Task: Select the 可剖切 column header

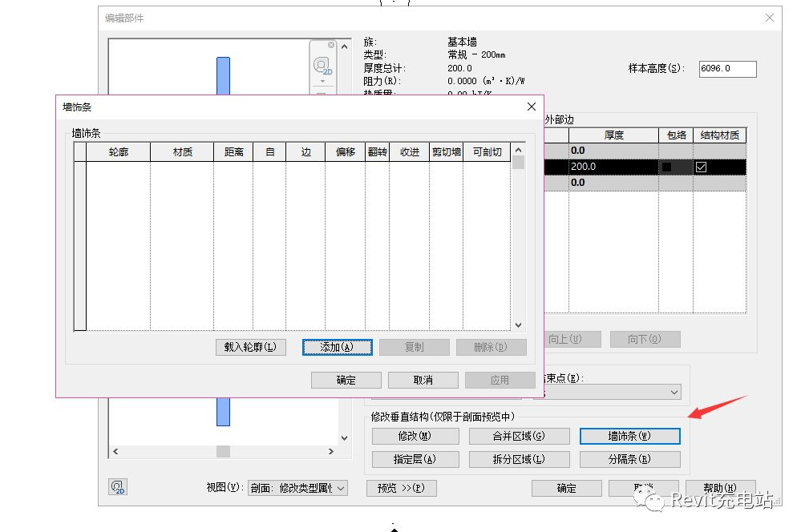Action: [x=487, y=152]
